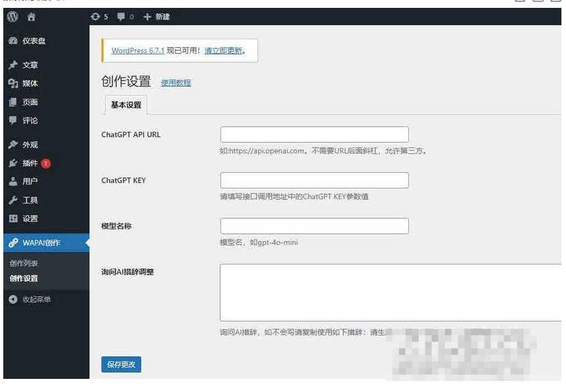The width and height of the screenshot is (566, 392).
Task: Focus the 模型名称 input field
Action: click(x=315, y=226)
